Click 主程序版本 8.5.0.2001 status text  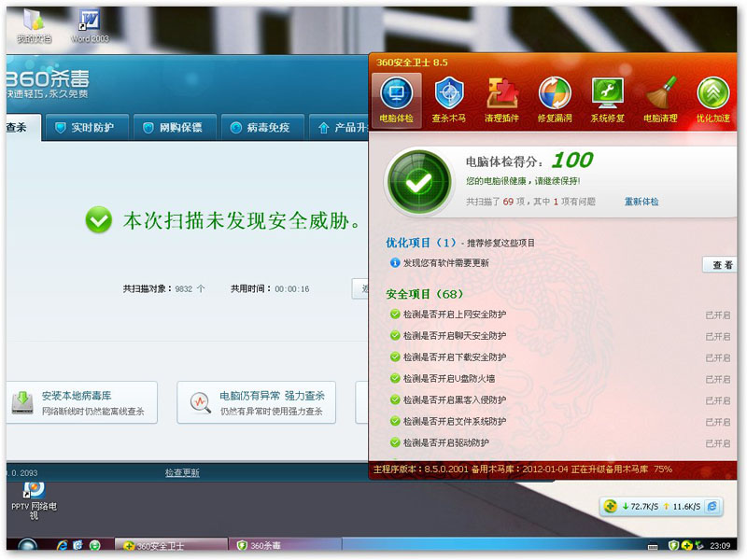tap(421, 469)
